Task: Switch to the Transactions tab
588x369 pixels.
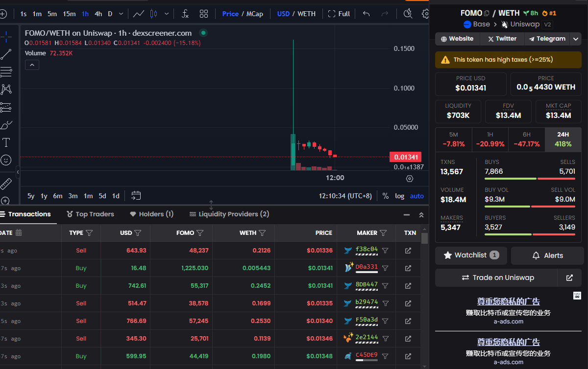Action: (x=25, y=214)
